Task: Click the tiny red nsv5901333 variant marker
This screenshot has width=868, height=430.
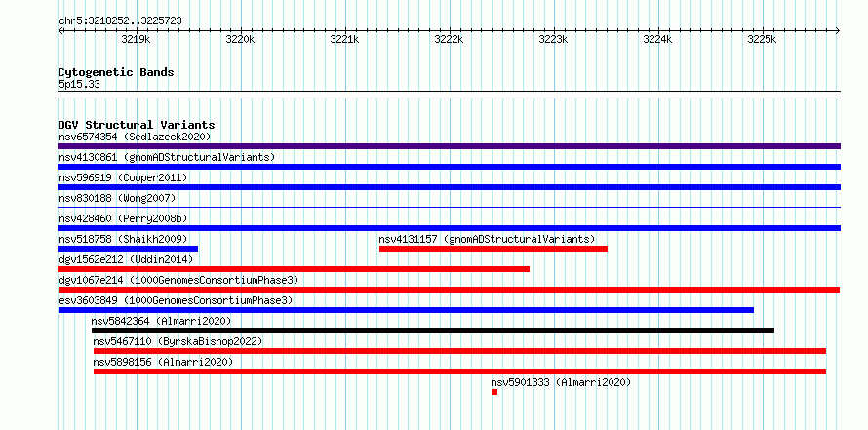Action: click(x=494, y=392)
